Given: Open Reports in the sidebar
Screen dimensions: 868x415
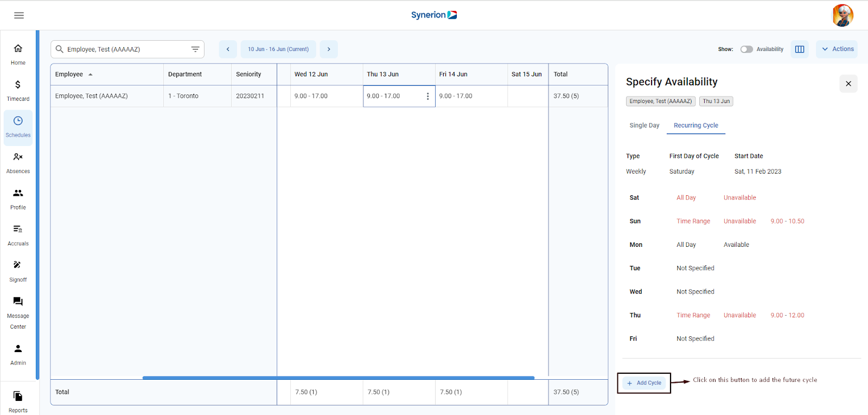Looking at the screenshot, I should coord(18,402).
